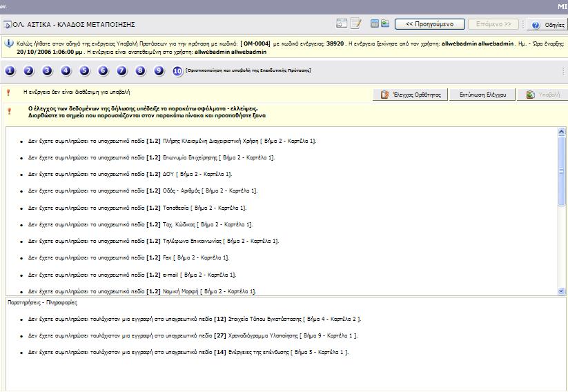Click the exclamation icon beside 'Η ενέργεια δεν είναι διαθέσιμη'

coord(9,92)
